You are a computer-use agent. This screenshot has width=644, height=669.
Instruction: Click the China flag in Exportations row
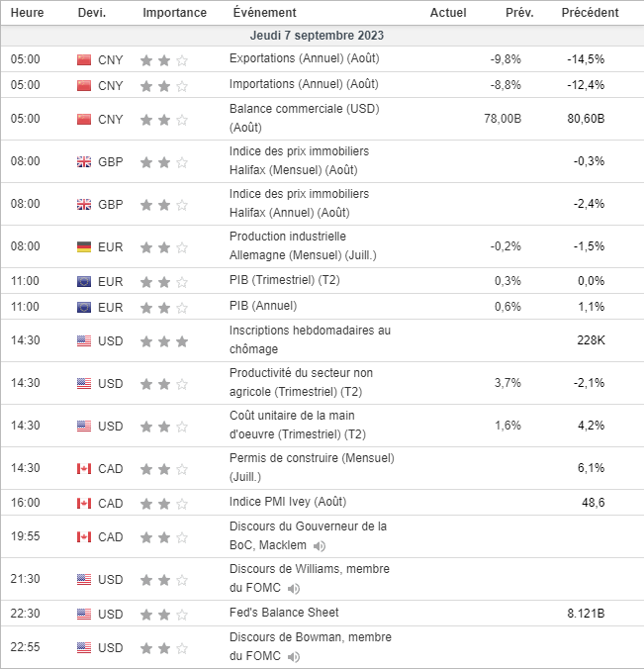(x=84, y=59)
